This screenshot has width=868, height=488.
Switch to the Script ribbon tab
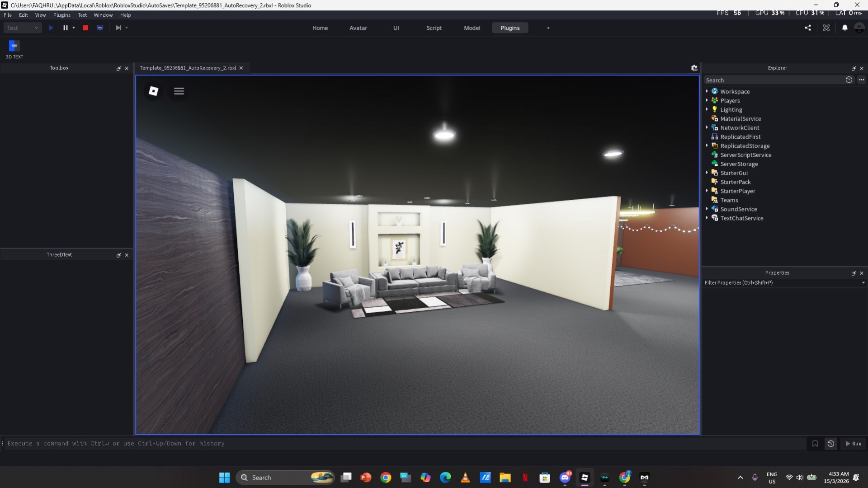pyautogui.click(x=434, y=28)
